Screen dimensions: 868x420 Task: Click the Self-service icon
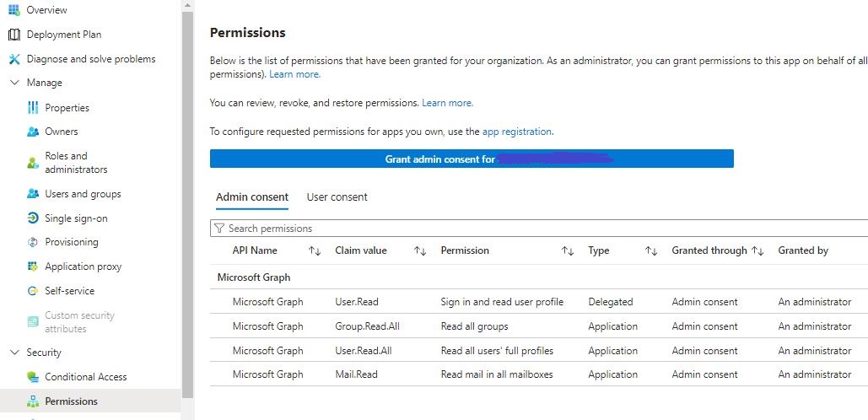[x=33, y=290]
